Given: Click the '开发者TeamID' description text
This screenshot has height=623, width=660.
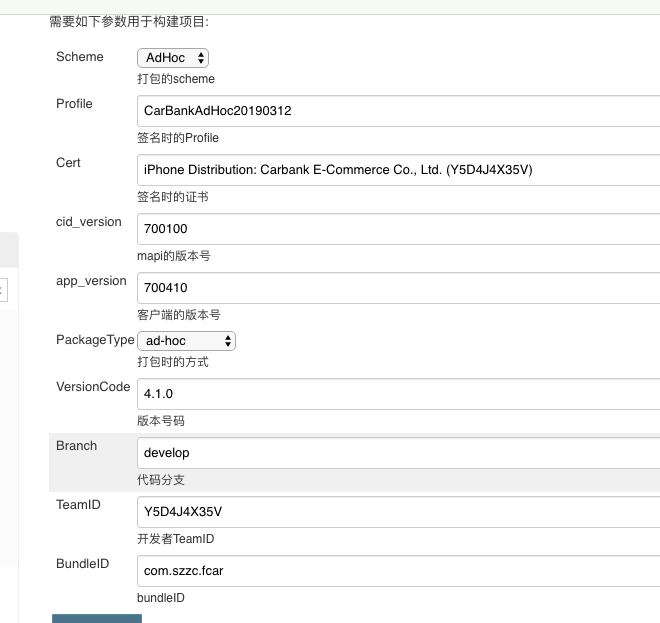Looking at the screenshot, I should point(176,538).
